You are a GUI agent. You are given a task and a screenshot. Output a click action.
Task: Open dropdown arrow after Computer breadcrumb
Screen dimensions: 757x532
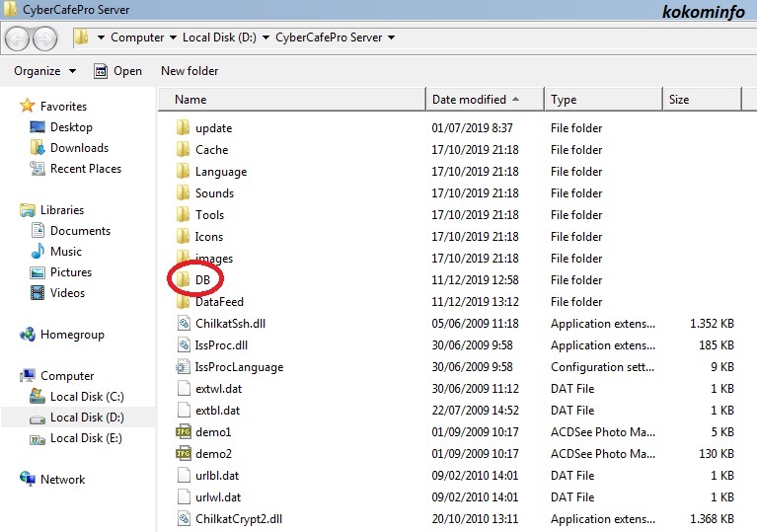tap(173, 38)
